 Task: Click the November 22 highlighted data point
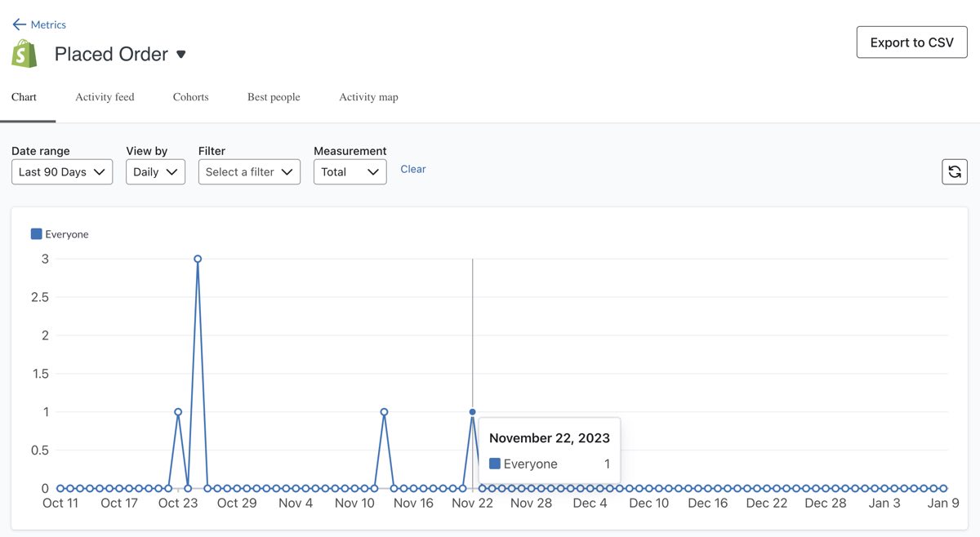[x=472, y=412]
